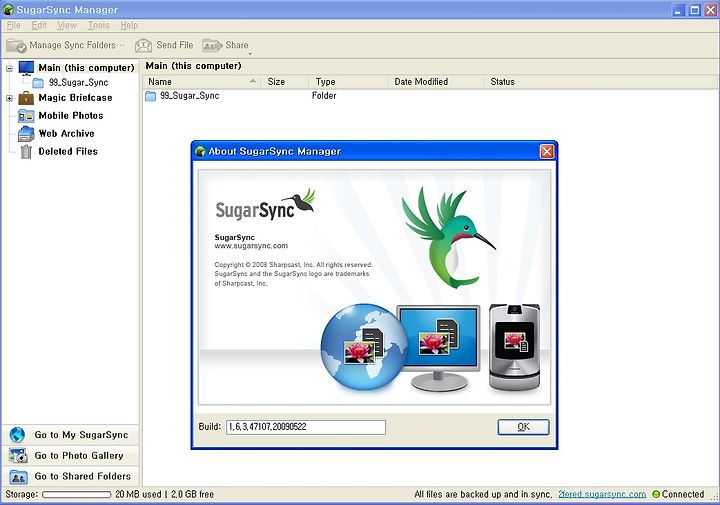Click the Web Archive icon
720x505 pixels.
click(x=26, y=134)
